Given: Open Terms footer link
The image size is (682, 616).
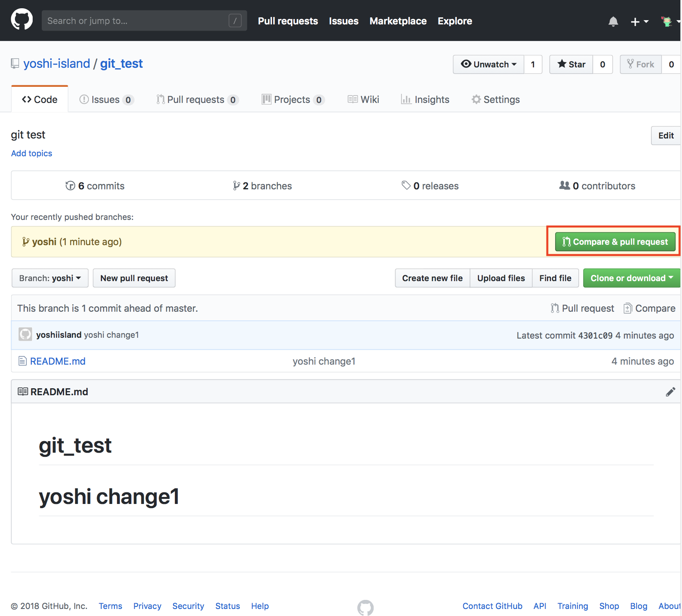Looking at the screenshot, I should 110,606.
